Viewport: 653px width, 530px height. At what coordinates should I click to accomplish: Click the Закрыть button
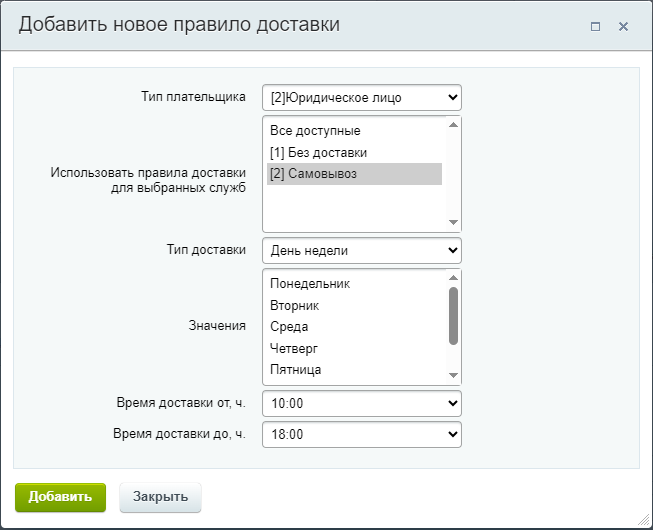(x=160, y=497)
